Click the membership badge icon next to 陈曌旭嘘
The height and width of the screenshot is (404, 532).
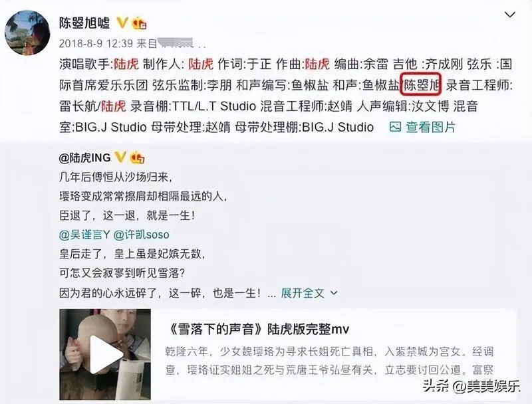[139, 23]
